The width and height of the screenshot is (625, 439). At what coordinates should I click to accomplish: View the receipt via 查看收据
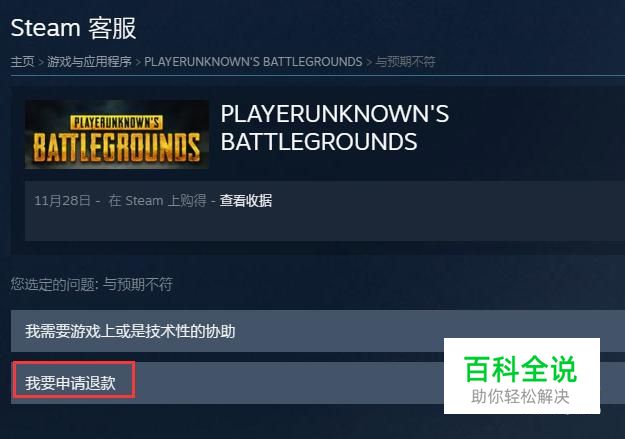point(246,201)
